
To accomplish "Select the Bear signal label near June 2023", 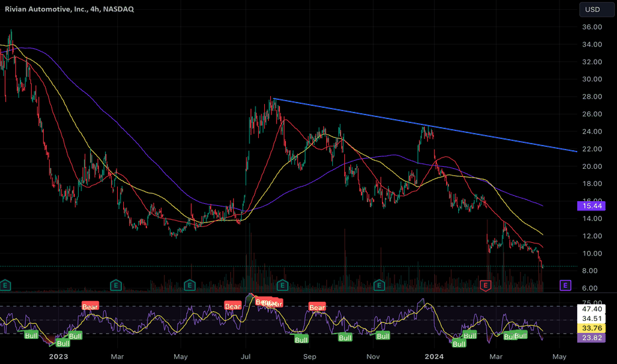I will [232, 306].
